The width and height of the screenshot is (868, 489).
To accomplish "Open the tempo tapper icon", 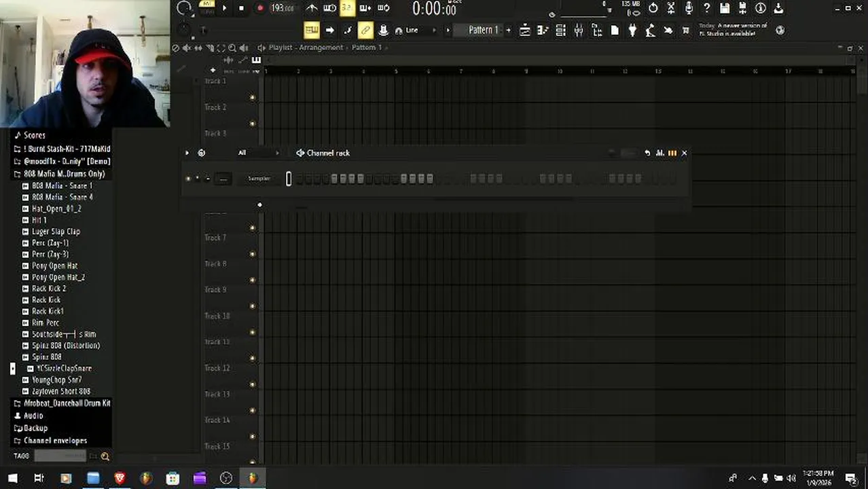I will tap(650, 30).
